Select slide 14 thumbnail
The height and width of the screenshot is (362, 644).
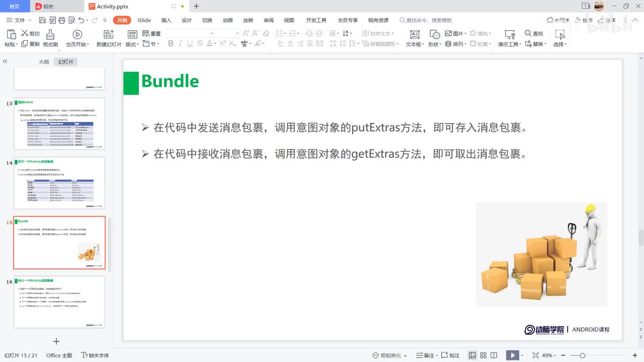coord(59,183)
